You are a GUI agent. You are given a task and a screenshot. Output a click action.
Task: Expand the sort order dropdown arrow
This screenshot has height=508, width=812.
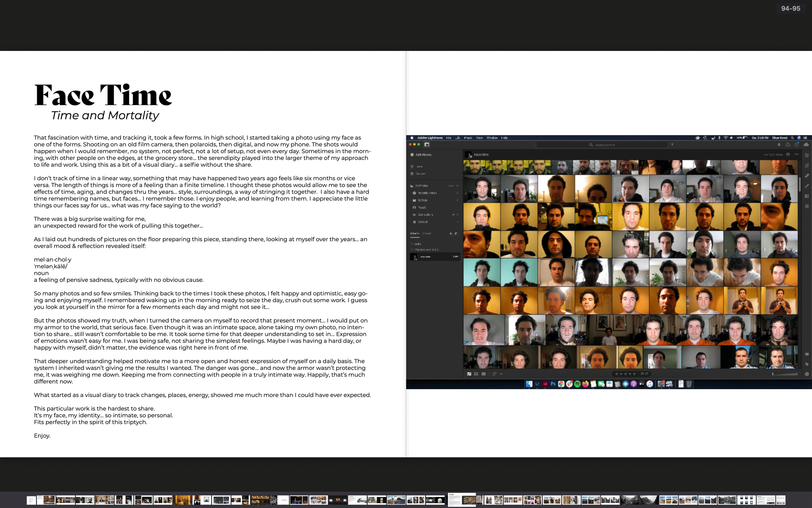pos(501,374)
